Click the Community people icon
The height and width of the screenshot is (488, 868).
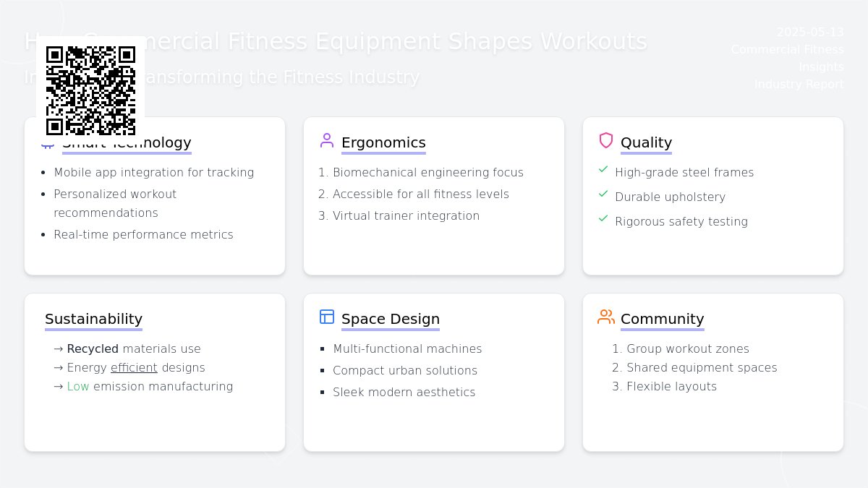606,317
